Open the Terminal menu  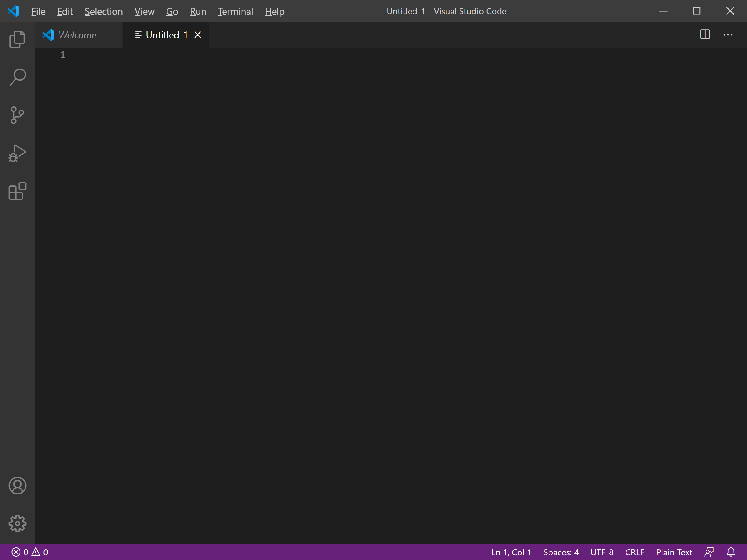click(235, 11)
